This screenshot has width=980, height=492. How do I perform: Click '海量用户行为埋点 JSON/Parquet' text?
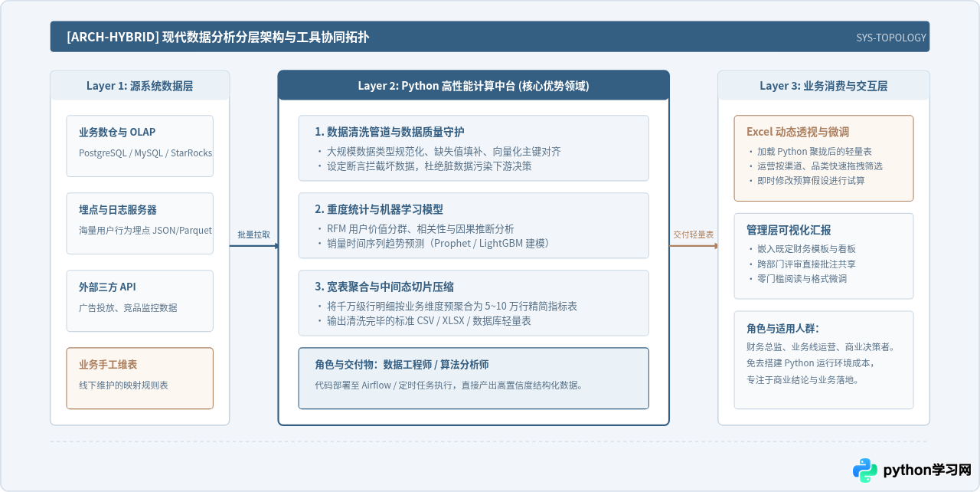145,230
